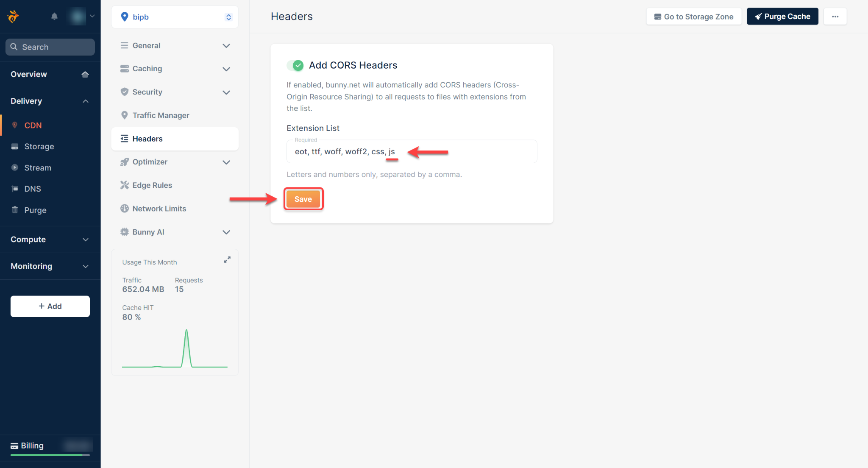Open the CDN section
The image size is (868, 468).
tap(33, 125)
